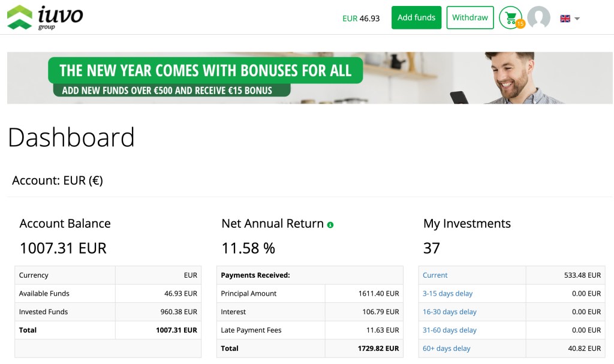Open the New Year bonus banner

[307, 78]
